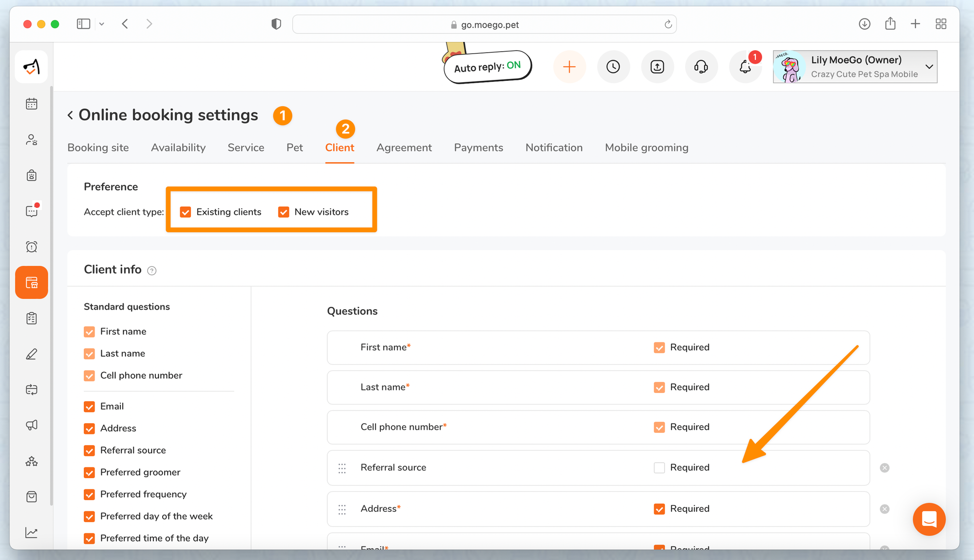Click the notification bell icon
Viewport: 974px width, 560px height.
click(745, 67)
